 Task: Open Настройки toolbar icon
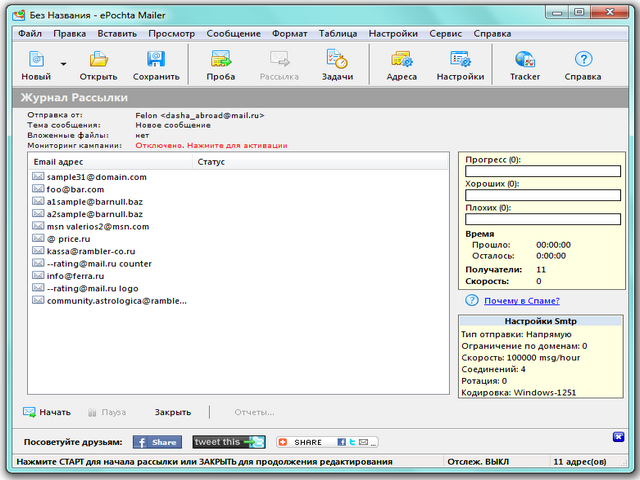tap(460, 60)
